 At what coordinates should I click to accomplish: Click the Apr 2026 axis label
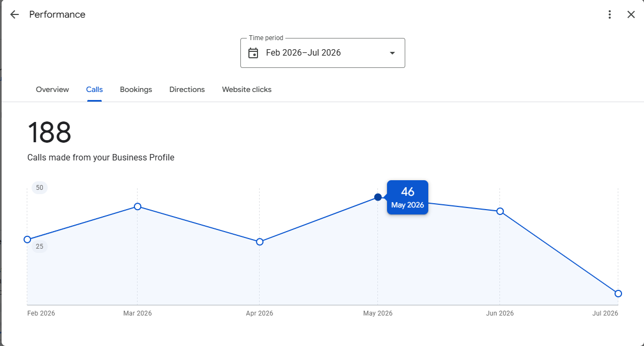click(x=260, y=313)
